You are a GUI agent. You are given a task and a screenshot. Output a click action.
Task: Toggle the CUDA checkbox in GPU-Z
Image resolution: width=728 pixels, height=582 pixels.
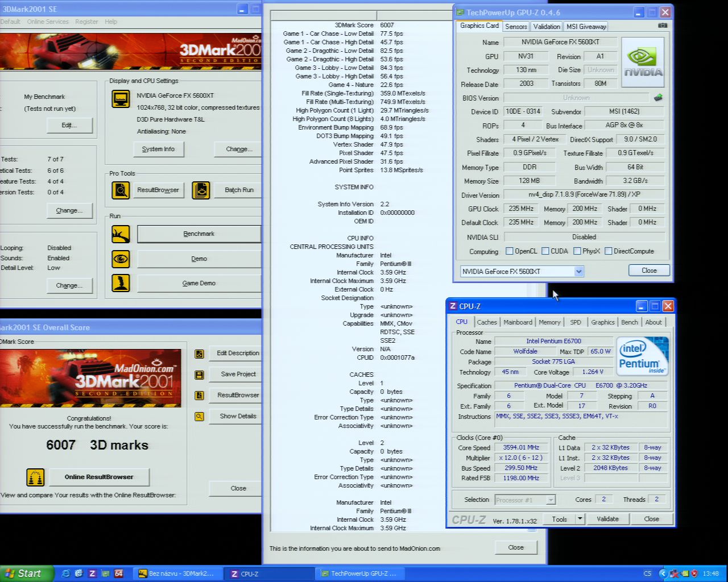545,251
